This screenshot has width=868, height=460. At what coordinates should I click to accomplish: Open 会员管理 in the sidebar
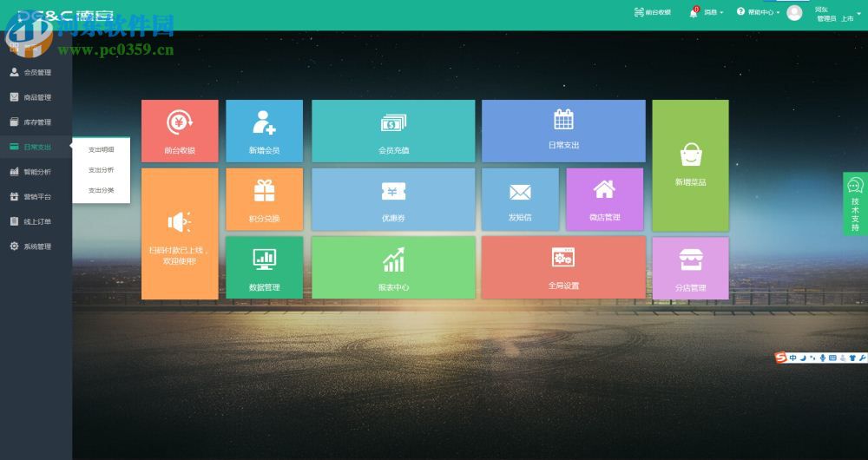(x=36, y=73)
